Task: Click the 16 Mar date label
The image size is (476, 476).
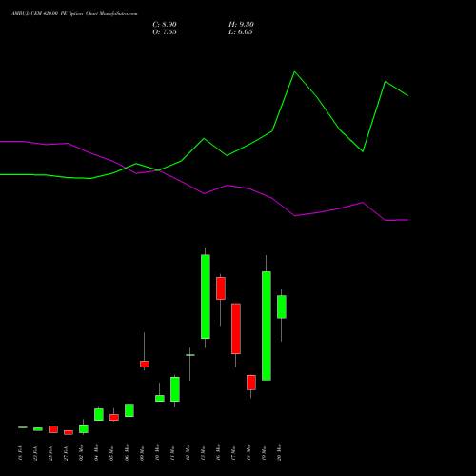Action: (x=218, y=452)
